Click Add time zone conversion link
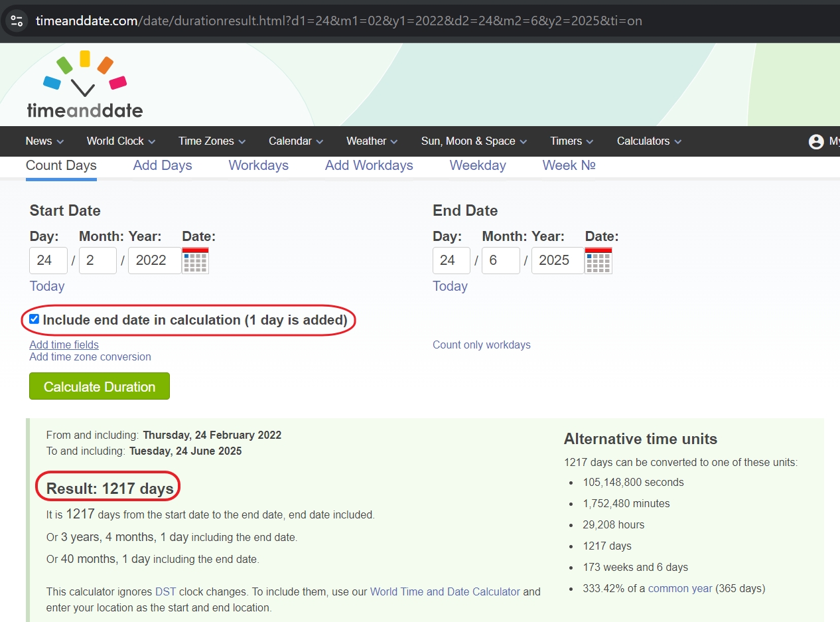 (90, 356)
